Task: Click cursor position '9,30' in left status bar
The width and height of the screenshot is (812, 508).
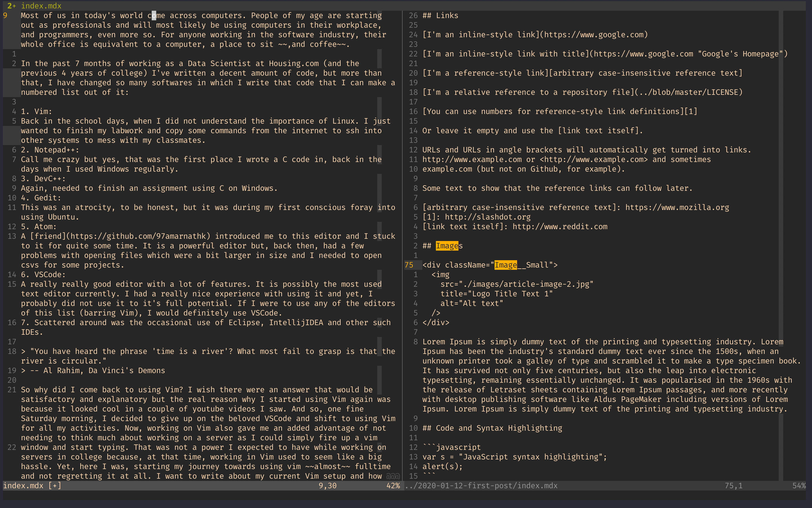Action: coord(328,485)
